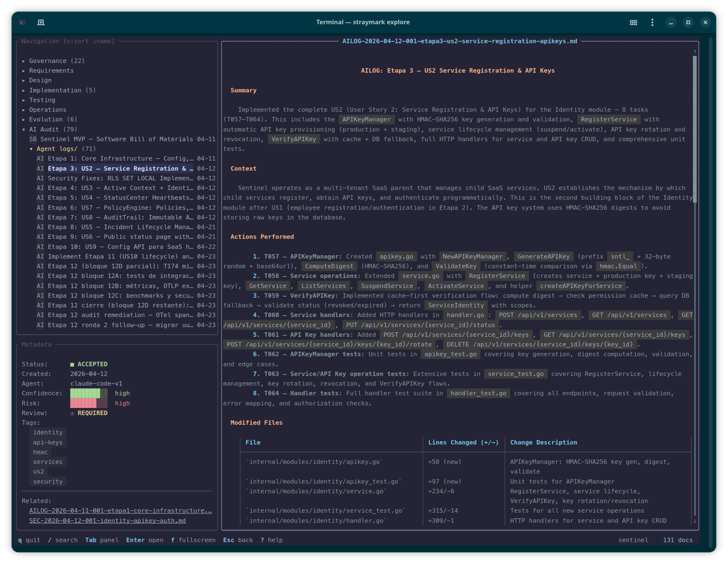The image size is (728, 564).
Task: Open a new terminal tab icon
Action: [x=41, y=22]
